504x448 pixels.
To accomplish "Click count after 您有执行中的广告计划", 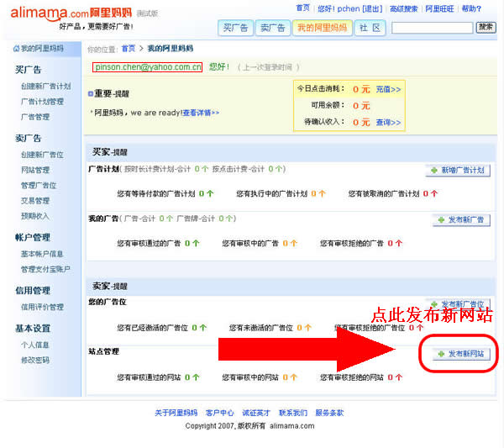I will tap(318, 193).
